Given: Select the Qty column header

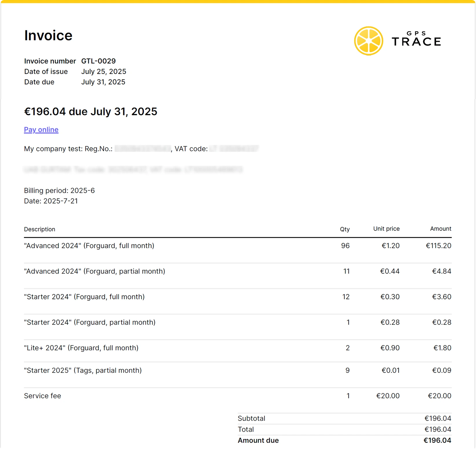Looking at the screenshot, I should (x=345, y=229).
